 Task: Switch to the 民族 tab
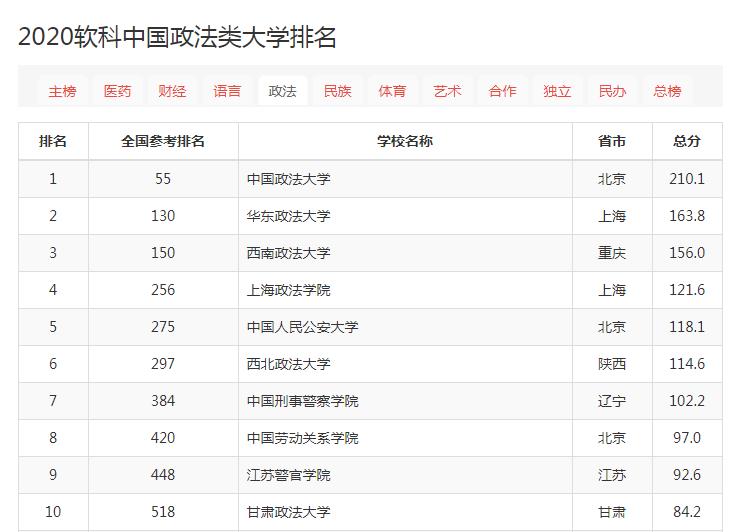tap(337, 91)
